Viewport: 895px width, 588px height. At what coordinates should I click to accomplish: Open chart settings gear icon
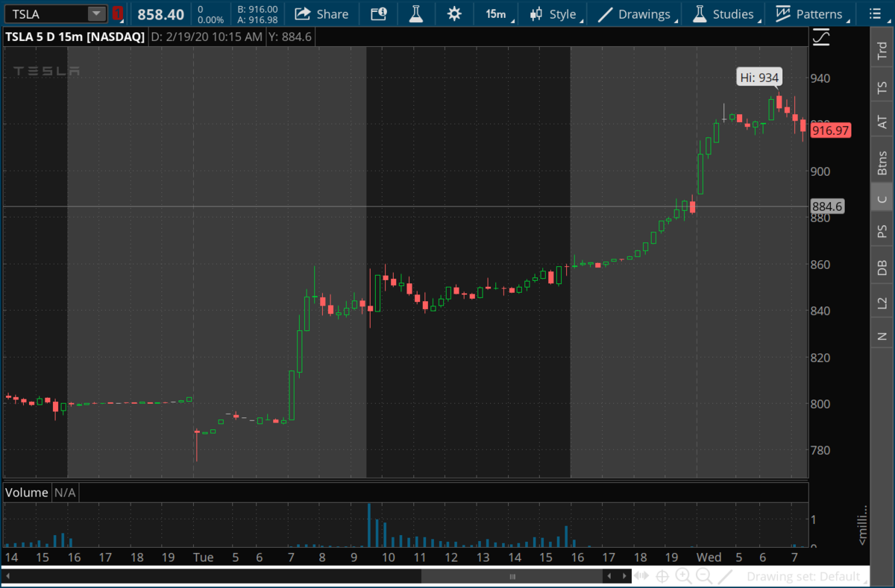[453, 13]
